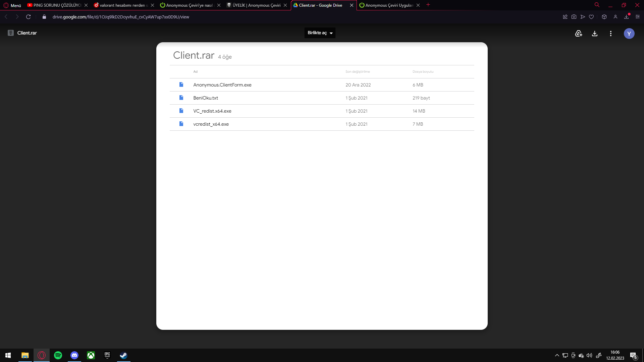644x362 pixels.
Task: Click vcredist_x64.exe in the list
Action: tap(211, 124)
